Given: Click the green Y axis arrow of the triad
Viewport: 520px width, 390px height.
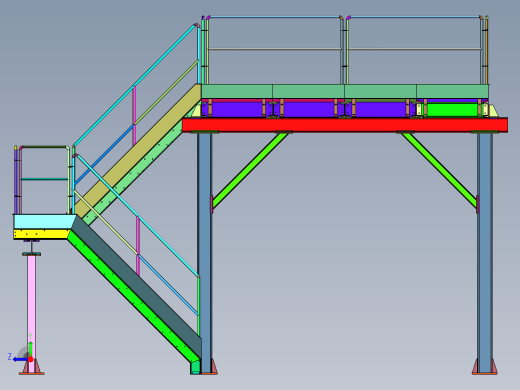Looking at the screenshot, I should [x=30, y=348].
